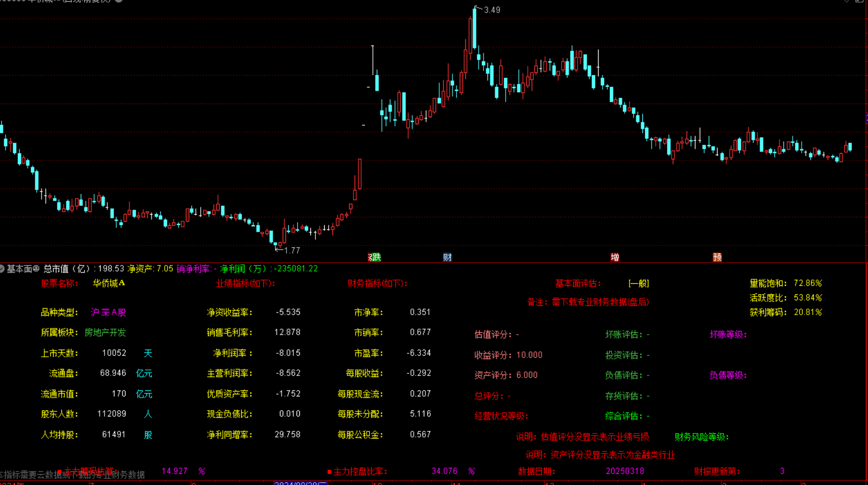
Task: Click the 每股收益 value -0.292
Action: click(419, 373)
